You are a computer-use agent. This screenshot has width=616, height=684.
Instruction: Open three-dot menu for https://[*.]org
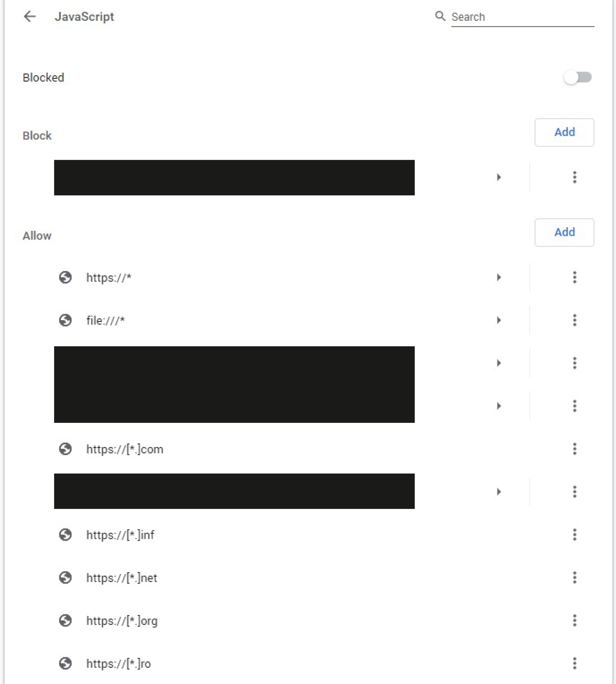coord(574,621)
